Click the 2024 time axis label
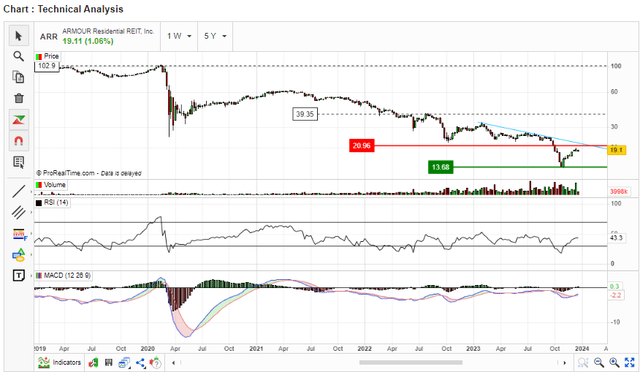This screenshot has height=372, width=640. (x=582, y=349)
